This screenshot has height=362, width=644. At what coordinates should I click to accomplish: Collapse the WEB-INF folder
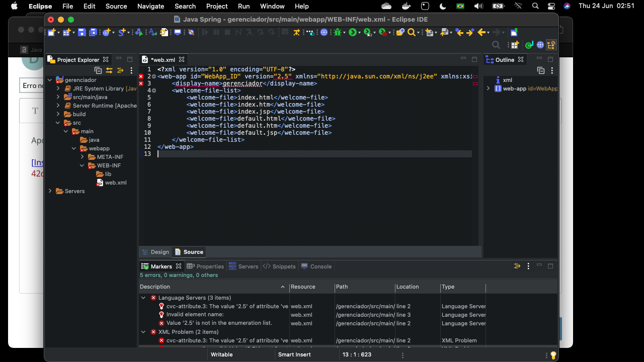82,165
